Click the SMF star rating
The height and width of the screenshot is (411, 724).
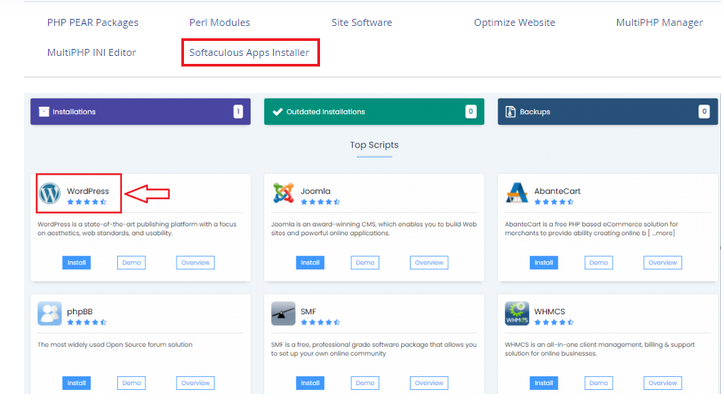pos(320,322)
